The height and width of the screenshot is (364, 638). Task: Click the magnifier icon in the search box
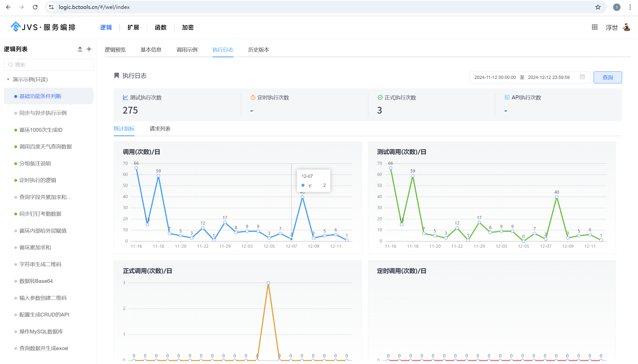pos(10,64)
